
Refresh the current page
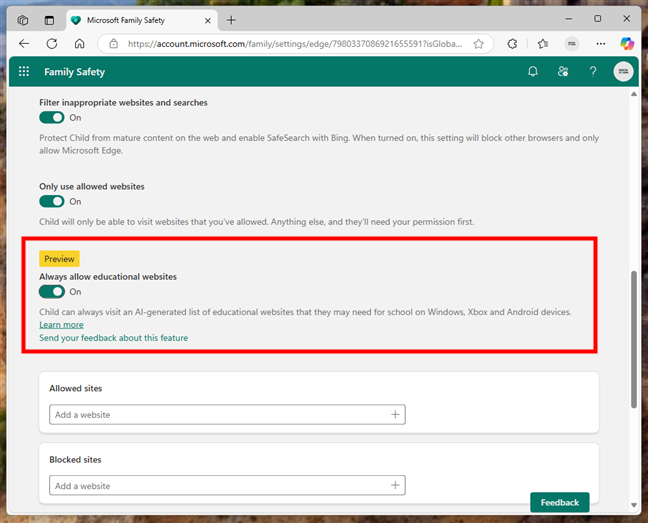pyautogui.click(x=52, y=44)
